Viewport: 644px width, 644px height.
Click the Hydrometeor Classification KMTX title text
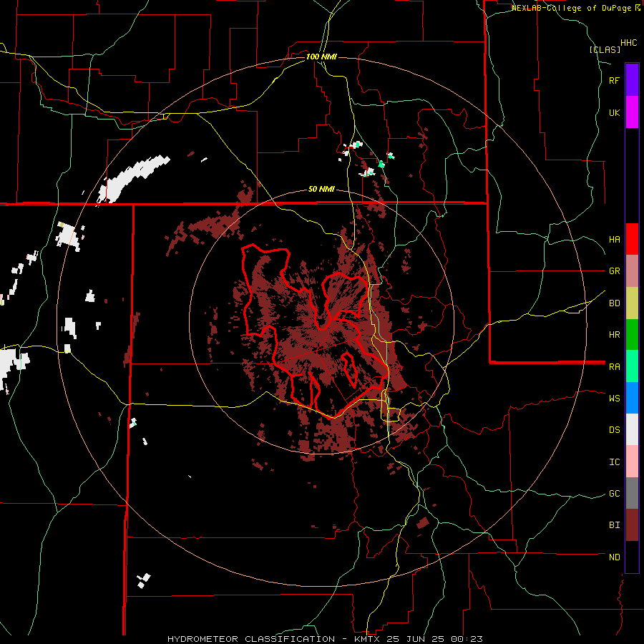click(325, 639)
